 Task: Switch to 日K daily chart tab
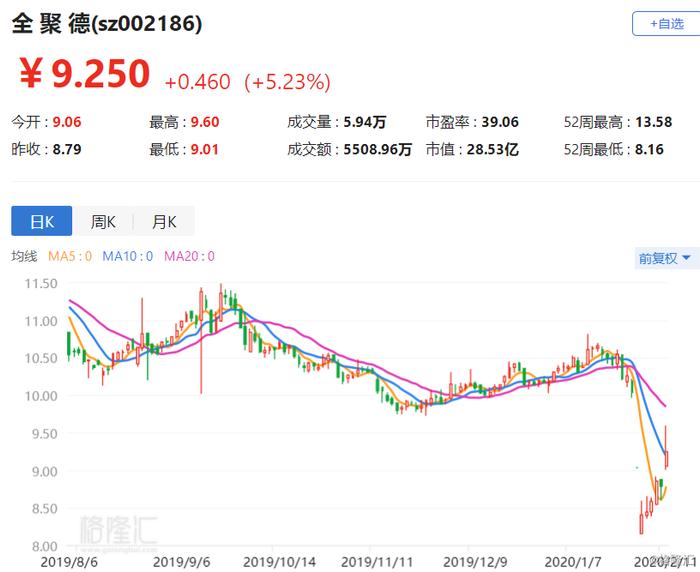[x=42, y=221]
